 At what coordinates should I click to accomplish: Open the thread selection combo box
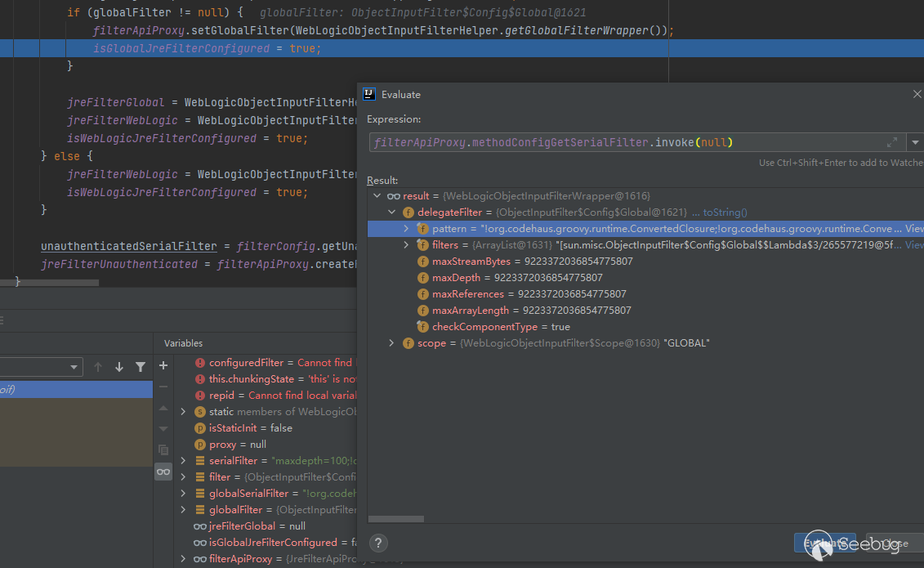point(41,367)
